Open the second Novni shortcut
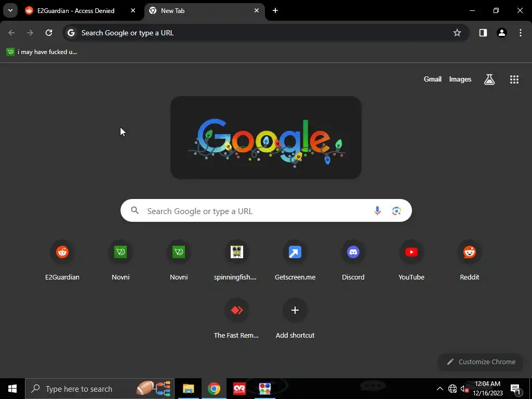The width and height of the screenshot is (532, 399). 179,261
